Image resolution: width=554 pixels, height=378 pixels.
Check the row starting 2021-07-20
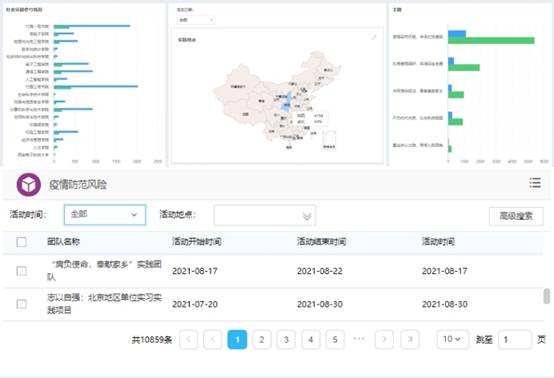pyautogui.click(x=22, y=304)
